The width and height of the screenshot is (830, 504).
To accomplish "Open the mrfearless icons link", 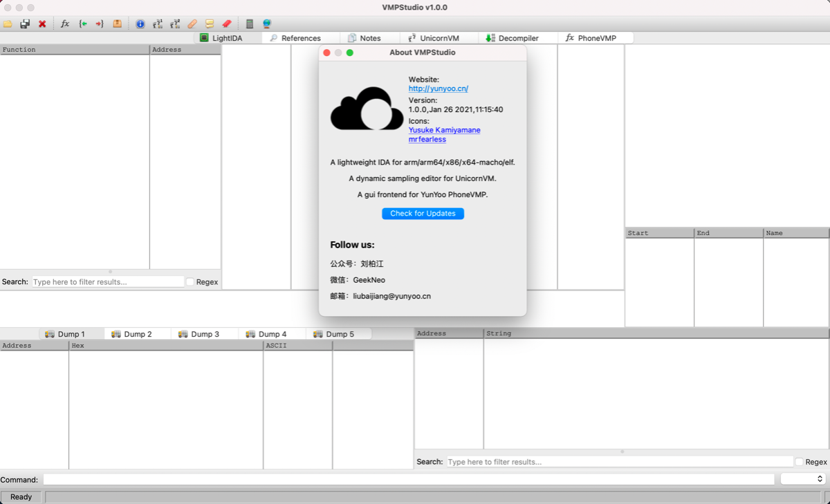I will pyautogui.click(x=427, y=139).
